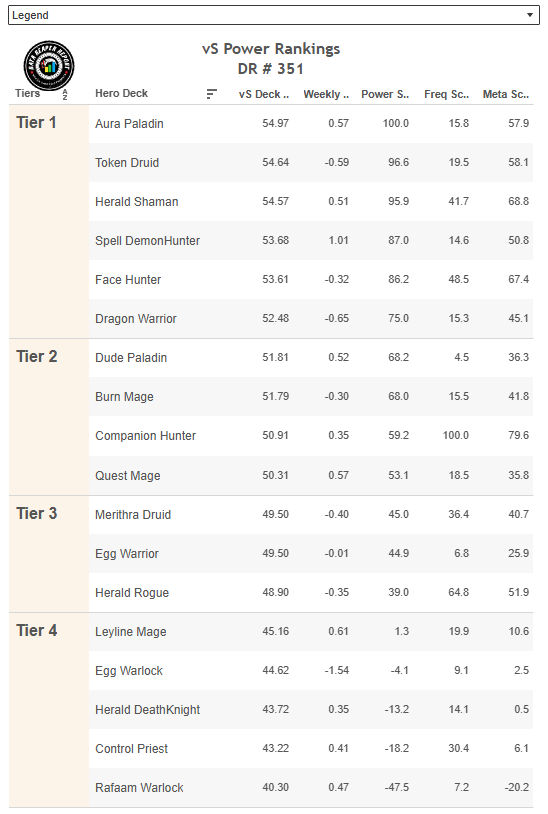Select the Tier 4 group label
Screen dimensions: 548x814
[36, 630]
